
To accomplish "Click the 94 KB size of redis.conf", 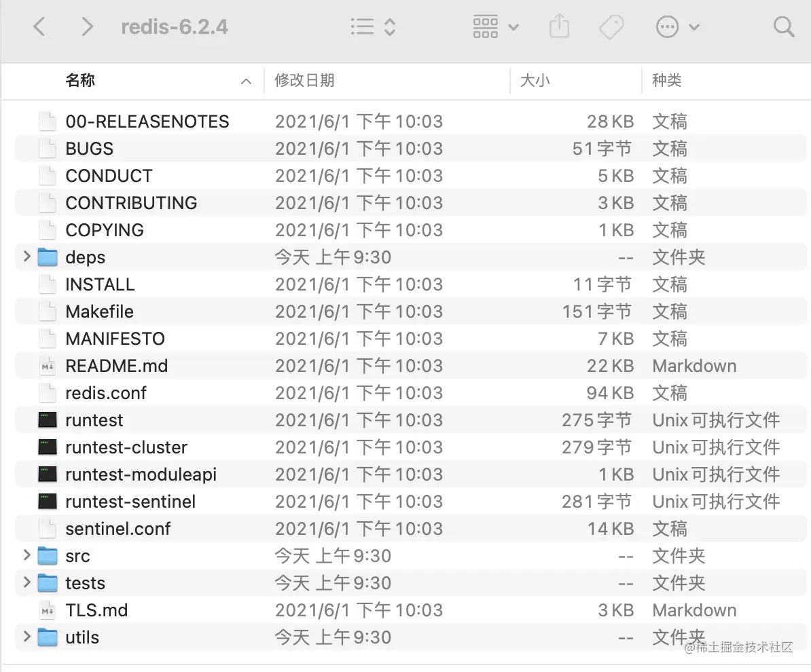I will pyautogui.click(x=610, y=393).
